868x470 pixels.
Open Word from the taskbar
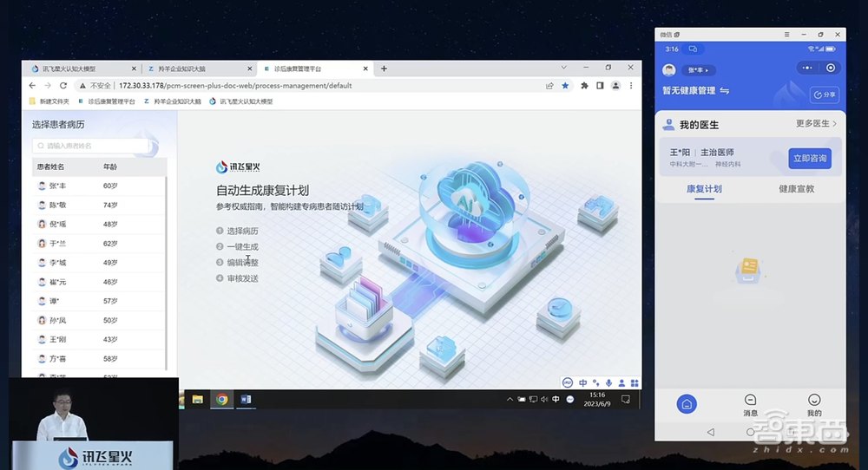[246, 399]
